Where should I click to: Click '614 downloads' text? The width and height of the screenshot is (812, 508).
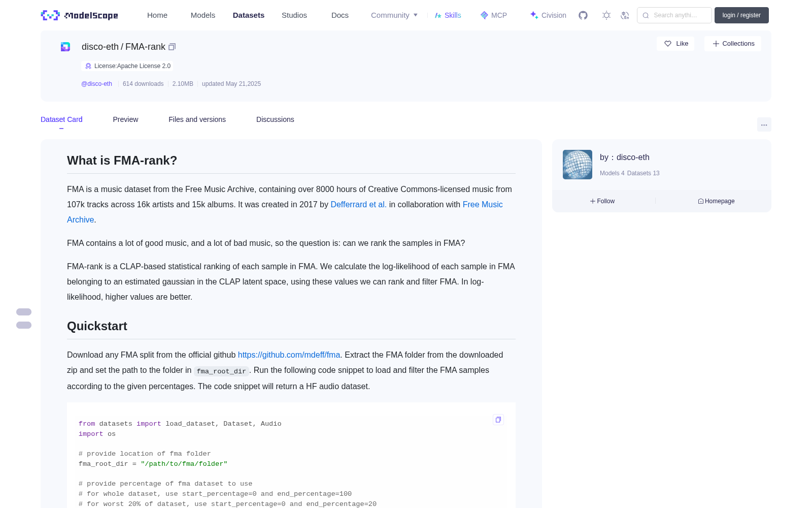143,84
